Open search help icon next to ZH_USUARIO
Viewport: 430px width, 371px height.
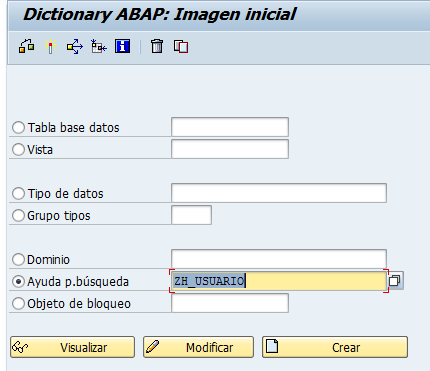click(x=395, y=280)
